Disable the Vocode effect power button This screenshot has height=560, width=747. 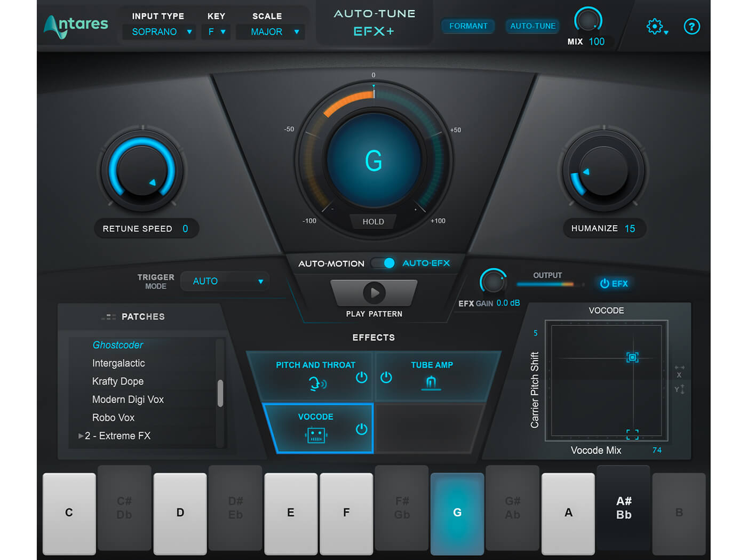click(x=362, y=429)
